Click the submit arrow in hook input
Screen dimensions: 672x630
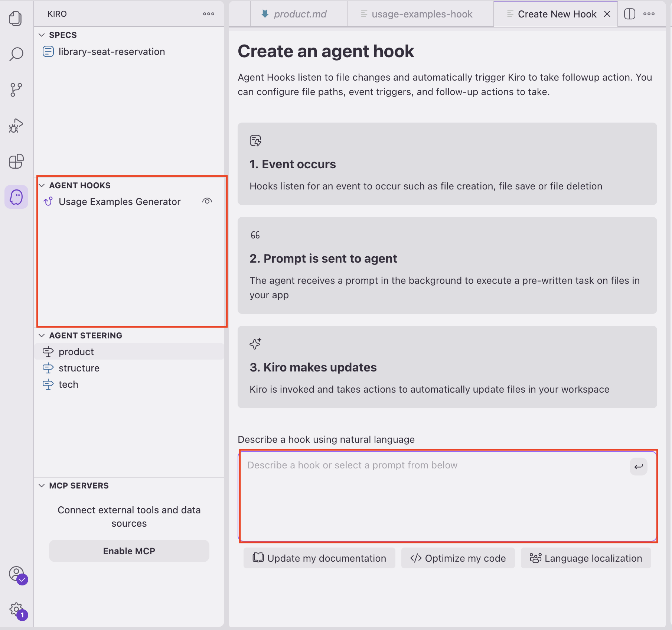[x=639, y=467]
